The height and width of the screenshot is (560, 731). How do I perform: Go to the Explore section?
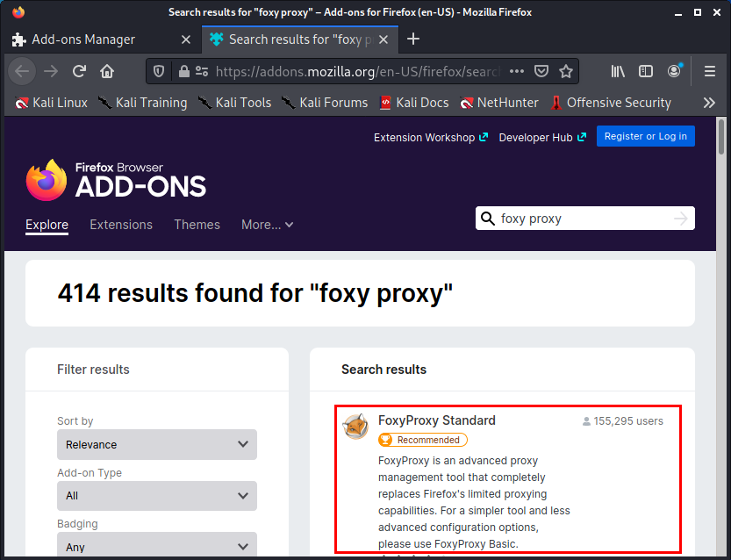[47, 225]
